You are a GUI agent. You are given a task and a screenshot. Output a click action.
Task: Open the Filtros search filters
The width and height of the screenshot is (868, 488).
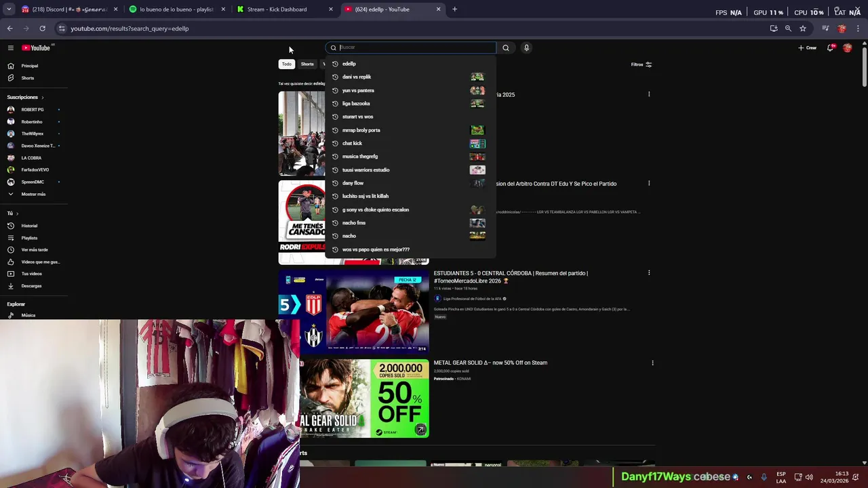coord(642,64)
